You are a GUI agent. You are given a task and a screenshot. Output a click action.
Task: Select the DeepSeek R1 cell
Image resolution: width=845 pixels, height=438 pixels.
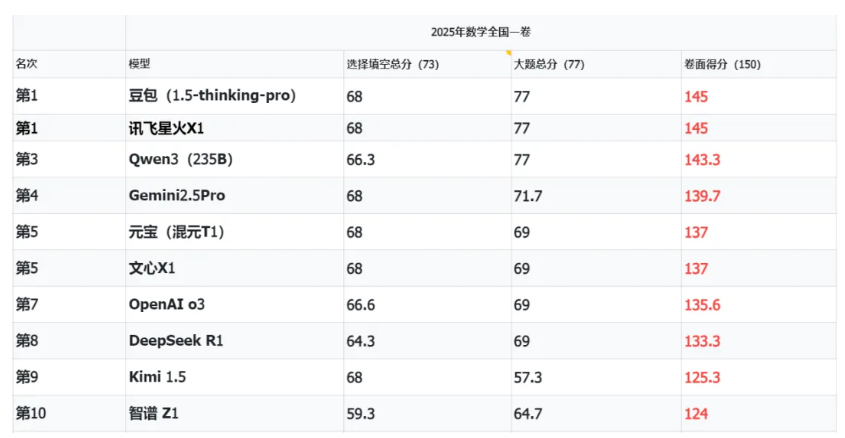pos(234,340)
